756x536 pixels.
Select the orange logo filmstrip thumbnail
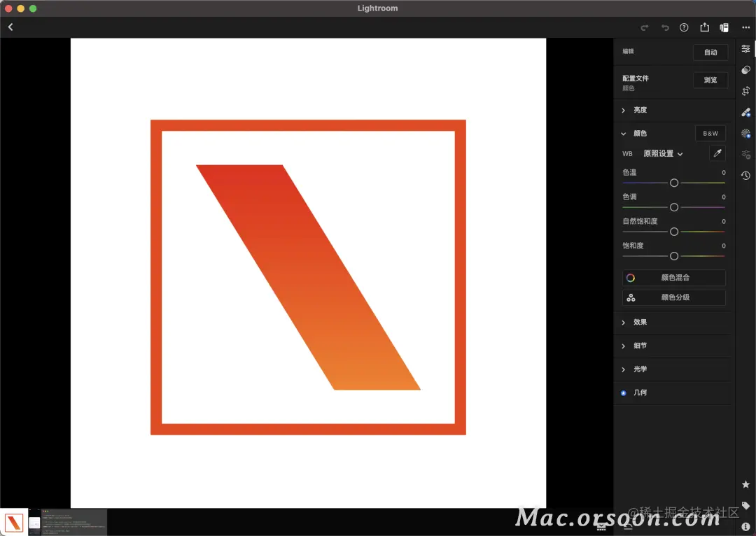(x=13, y=523)
